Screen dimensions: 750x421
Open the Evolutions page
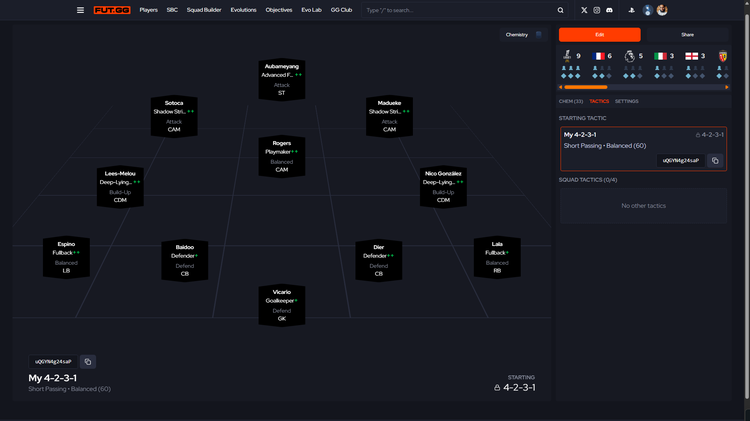click(x=243, y=10)
